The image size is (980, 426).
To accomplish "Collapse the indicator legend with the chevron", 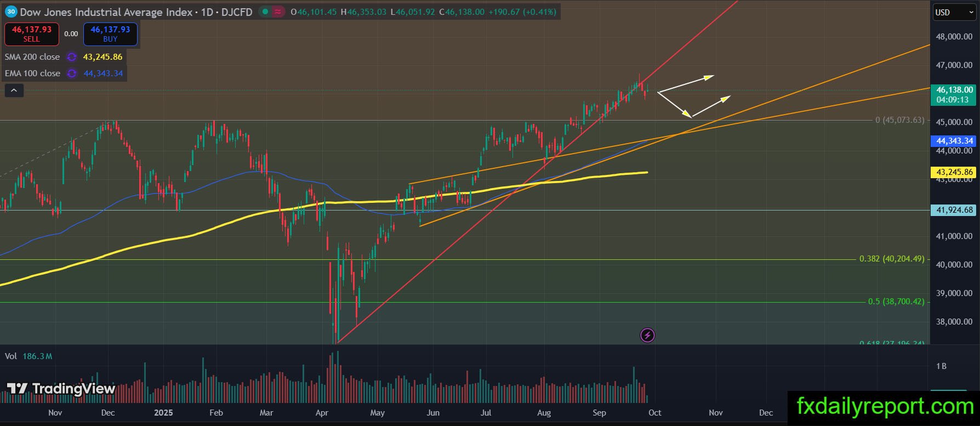I will (14, 90).
